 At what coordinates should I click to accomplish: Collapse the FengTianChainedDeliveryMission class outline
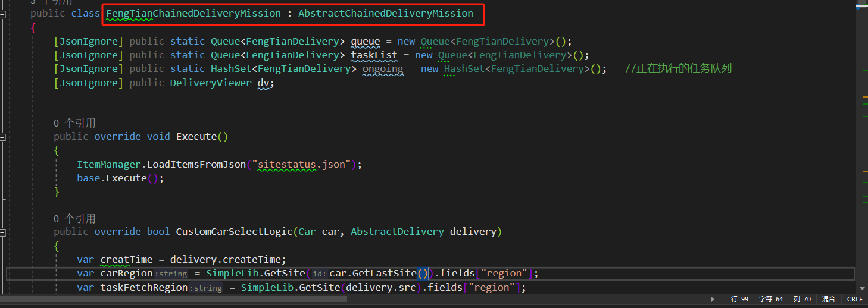[3, 14]
